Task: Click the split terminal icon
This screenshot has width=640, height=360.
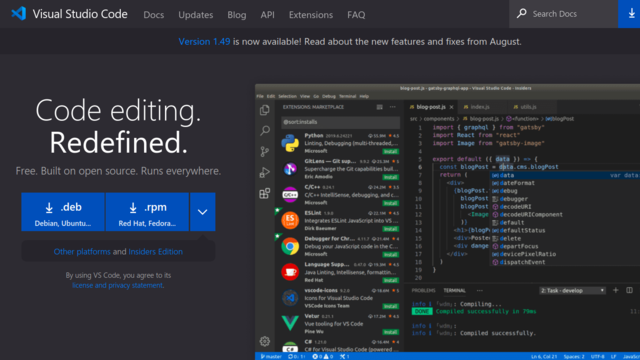Action: (629, 290)
